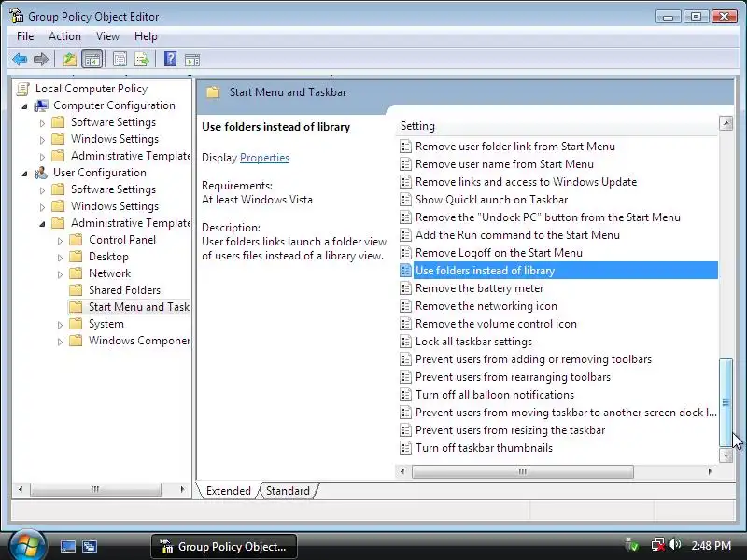
Task: Click the right arrow of the settings horizontal scrollbar
Action: (710, 471)
